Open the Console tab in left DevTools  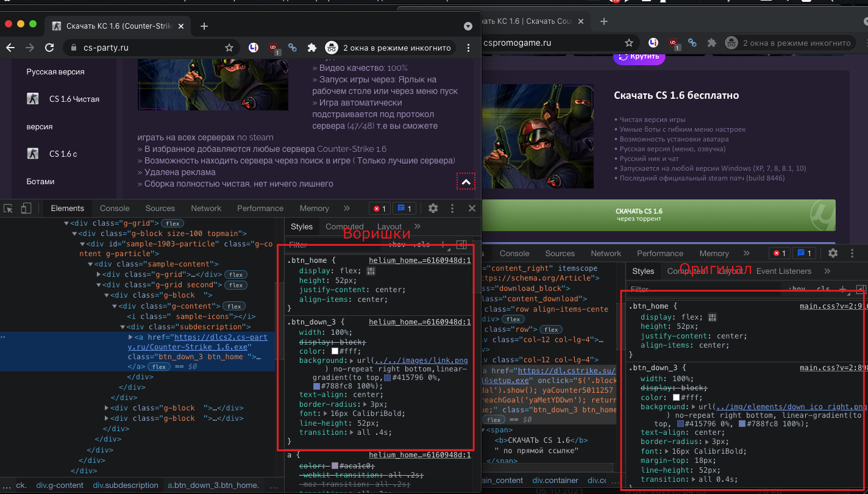[115, 209]
